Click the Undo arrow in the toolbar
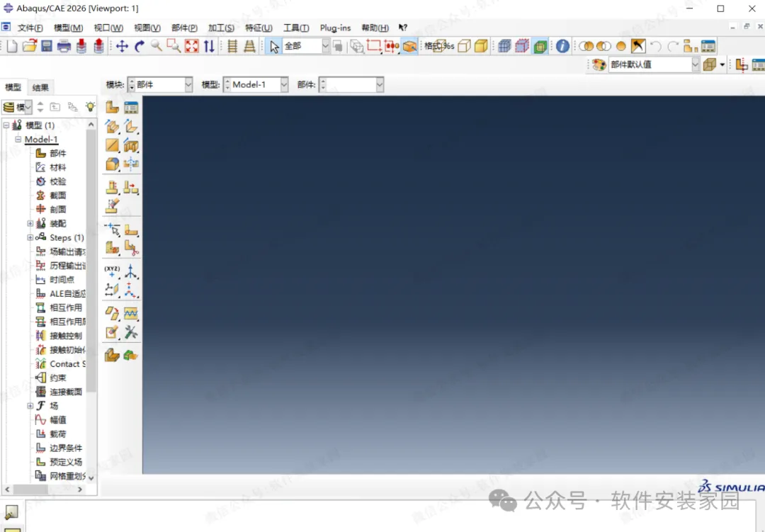 [x=656, y=46]
